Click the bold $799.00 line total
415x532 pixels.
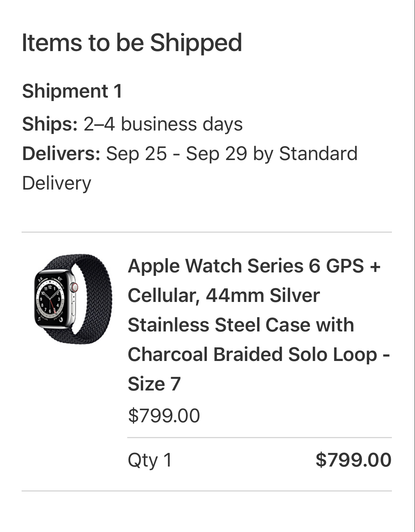[x=353, y=460]
